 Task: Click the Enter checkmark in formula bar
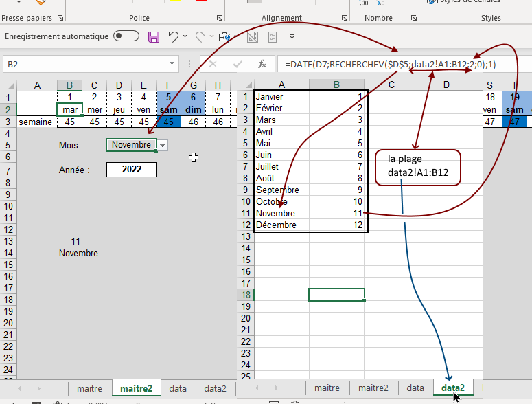coord(238,64)
